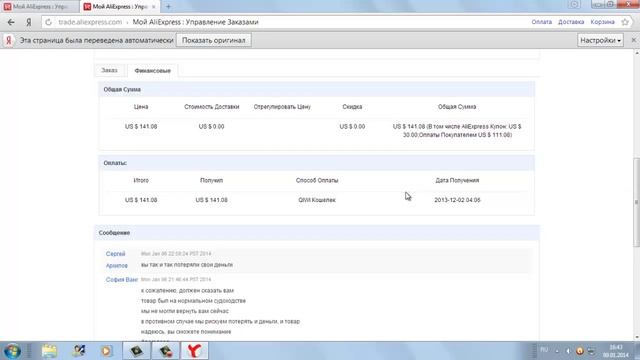Click the date 2013-12-02 04:06
Image resolution: width=640 pixels, height=360 pixels.
(x=457, y=200)
